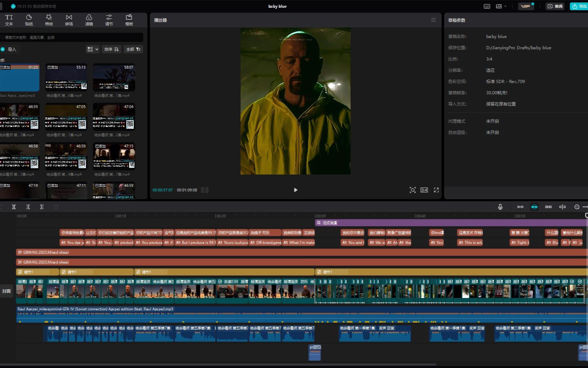
Task: Open the 全部 filter dropdown
Action: pos(133,49)
